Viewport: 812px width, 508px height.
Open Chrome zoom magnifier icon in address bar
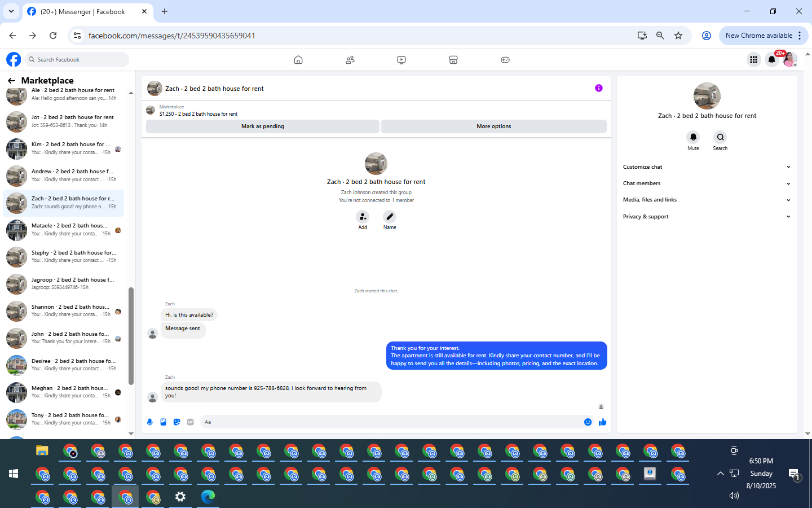tap(660, 36)
